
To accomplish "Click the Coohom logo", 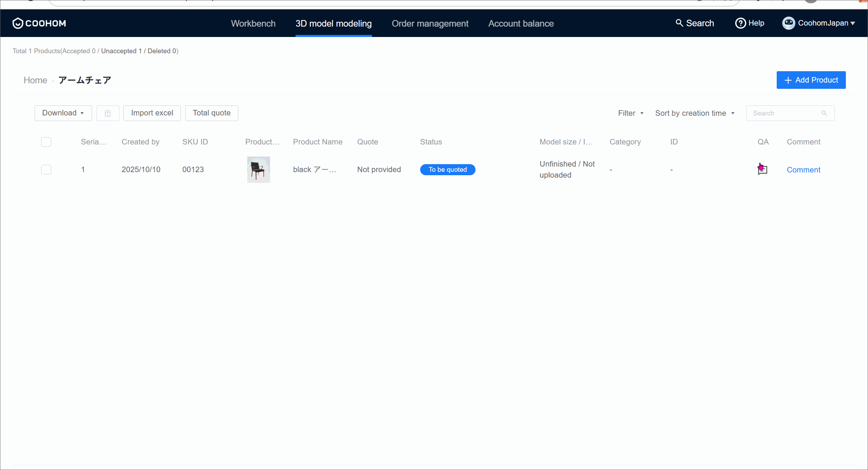I will tap(39, 23).
